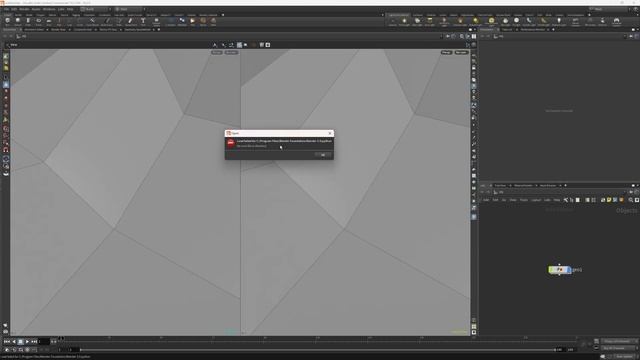Image resolution: width=640 pixels, height=360 pixels.
Task: Select the Torus shelf tool
Action: [38, 22]
